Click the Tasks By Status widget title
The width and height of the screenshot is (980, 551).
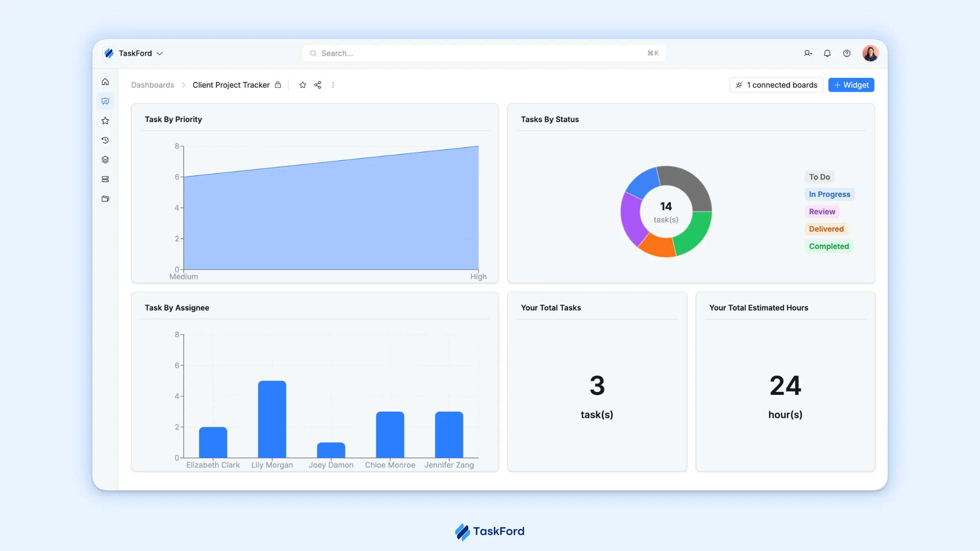pos(550,119)
